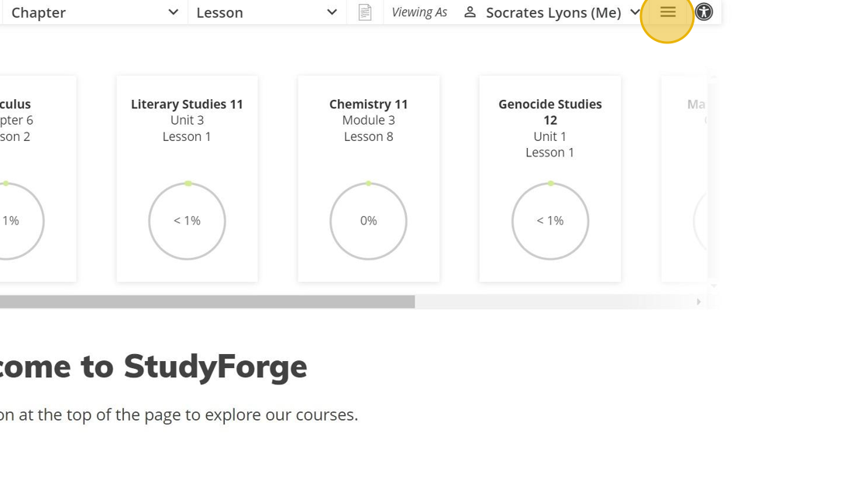Screen dimensions: 868x485
Task: Click the Genocide Studies 12 progress circle
Action: (x=549, y=221)
